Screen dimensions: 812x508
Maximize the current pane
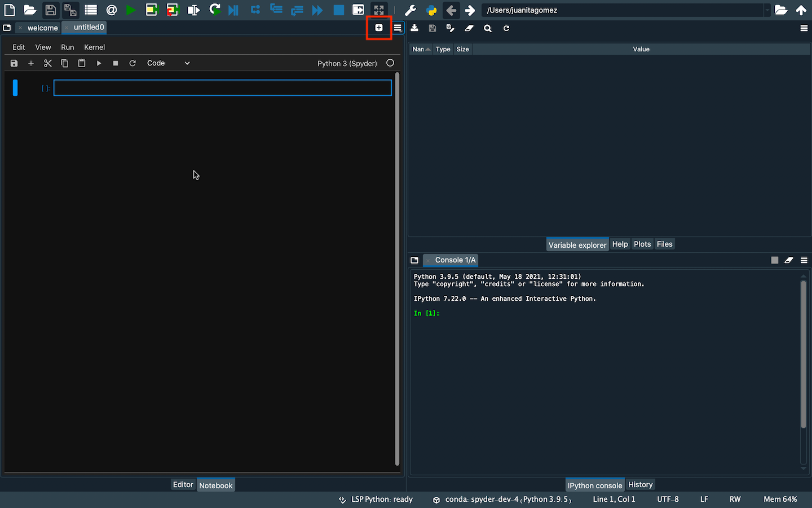(x=358, y=10)
